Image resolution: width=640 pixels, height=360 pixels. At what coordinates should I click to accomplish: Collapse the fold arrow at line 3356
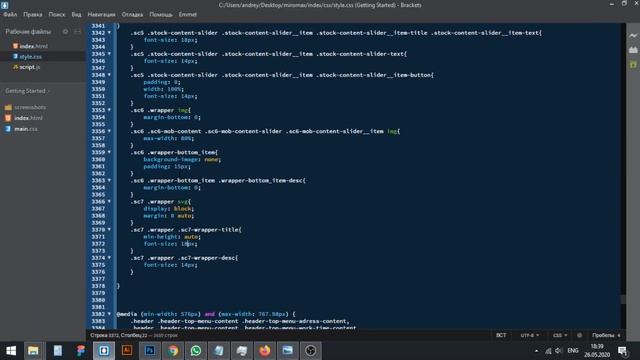109,131
